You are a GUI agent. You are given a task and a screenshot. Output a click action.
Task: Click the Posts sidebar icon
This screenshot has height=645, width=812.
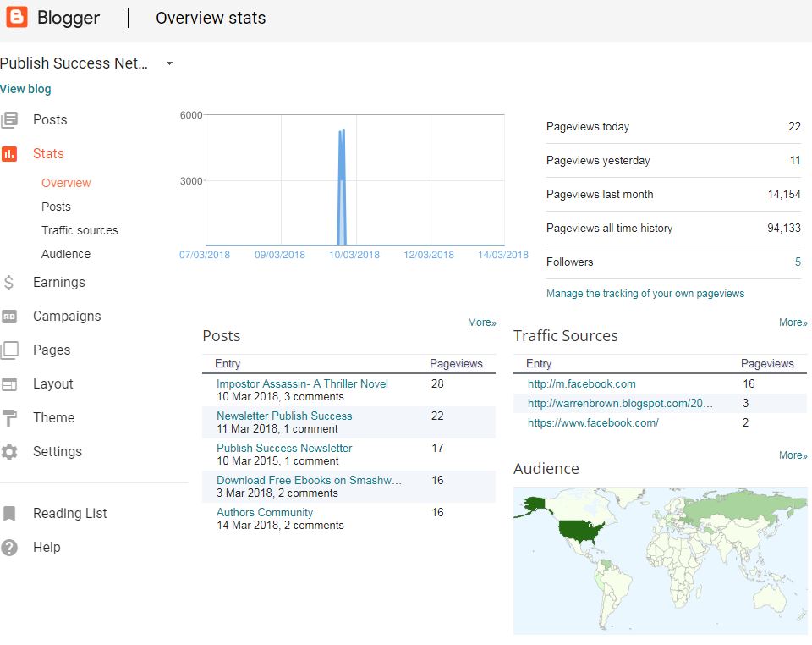(x=9, y=120)
